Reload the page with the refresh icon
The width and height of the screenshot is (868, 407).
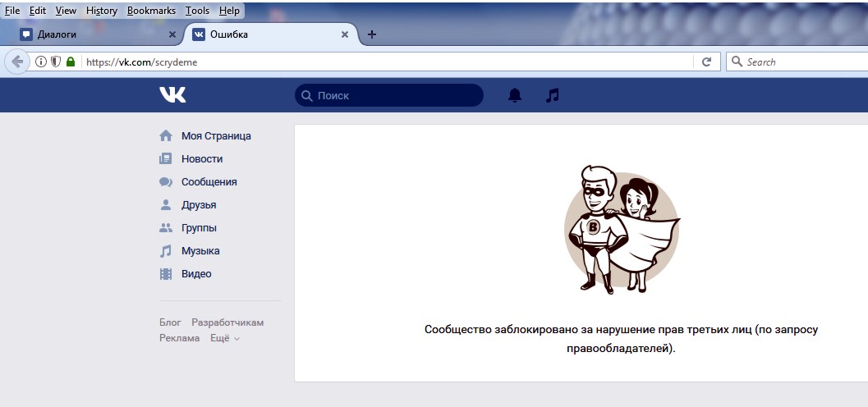click(x=705, y=62)
